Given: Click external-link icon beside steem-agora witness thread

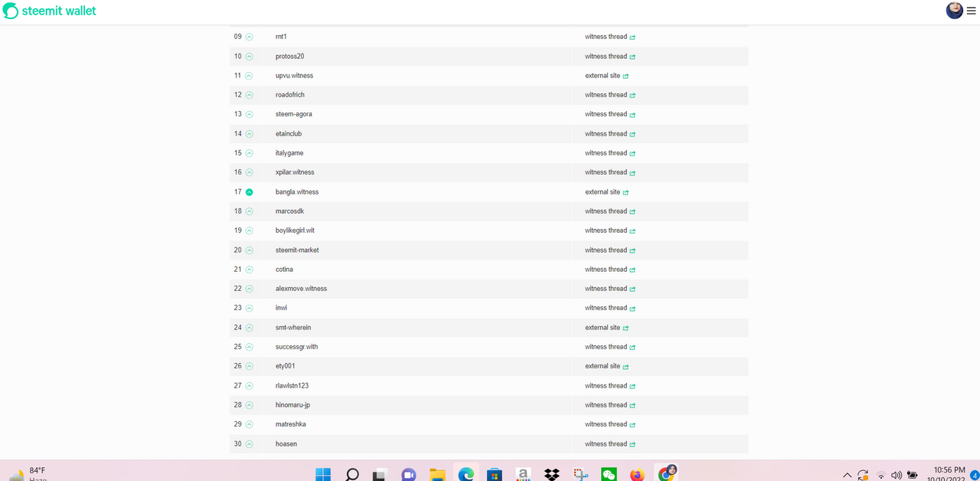Looking at the screenshot, I should pos(632,115).
